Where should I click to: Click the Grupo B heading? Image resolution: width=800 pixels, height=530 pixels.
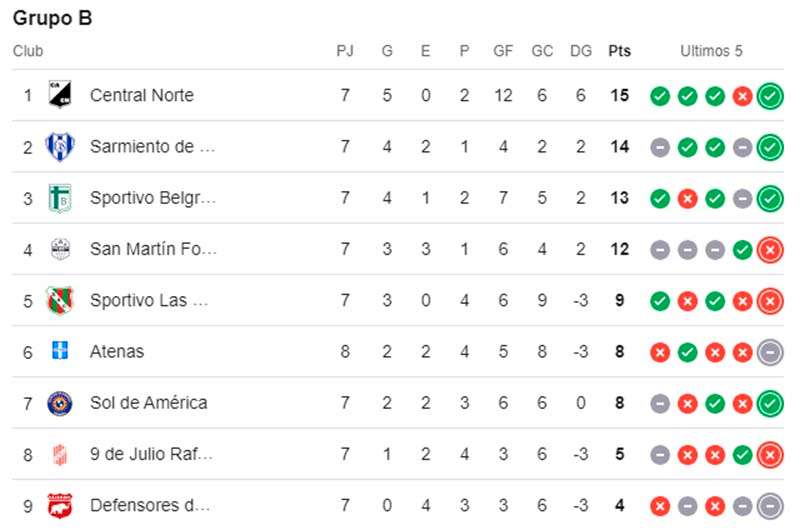[53, 18]
